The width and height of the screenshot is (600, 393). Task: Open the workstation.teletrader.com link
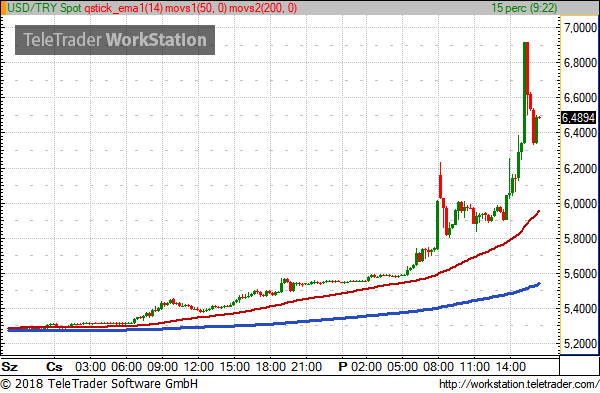518,384
